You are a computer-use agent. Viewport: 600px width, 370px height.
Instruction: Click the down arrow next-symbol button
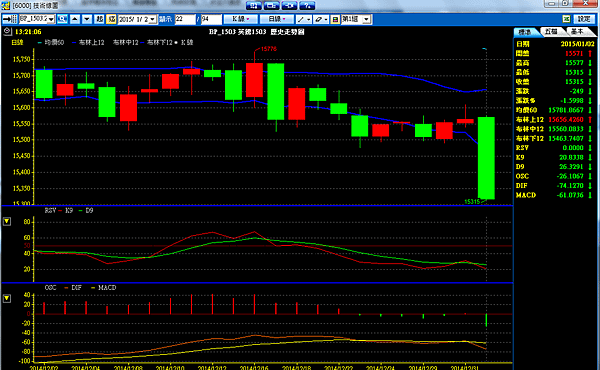(87, 19)
